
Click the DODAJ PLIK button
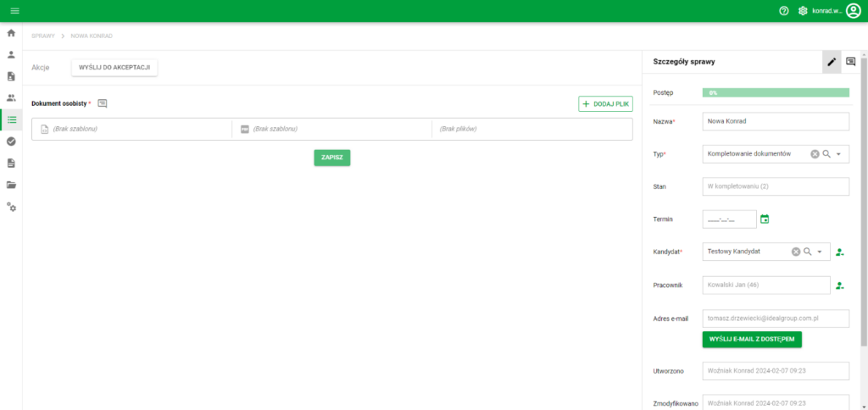(x=605, y=104)
